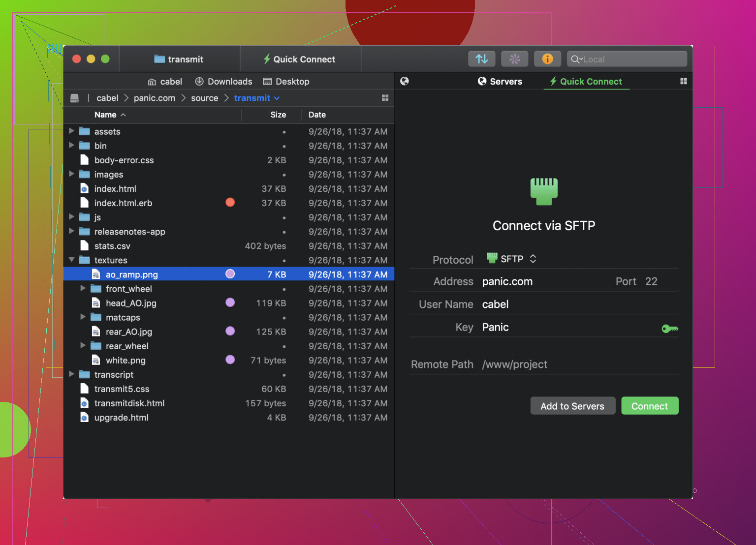Click the local disk drive icon
Image resolution: width=756 pixels, height=545 pixels.
[x=74, y=98]
